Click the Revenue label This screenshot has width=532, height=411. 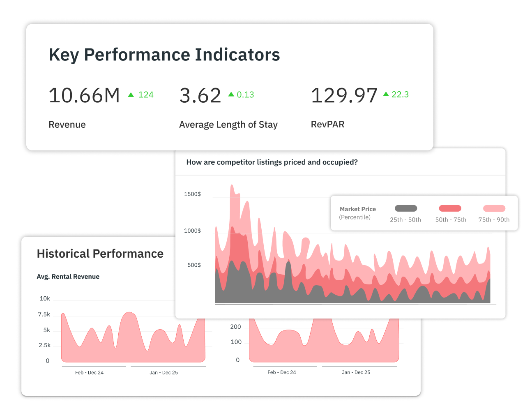pyautogui.click(x=67, y=125)
